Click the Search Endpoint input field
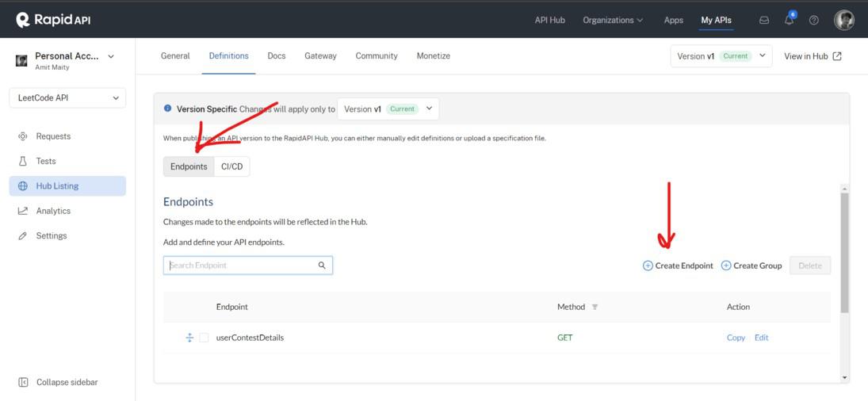Viewport: 868px width, 401px height. point(248,265)
